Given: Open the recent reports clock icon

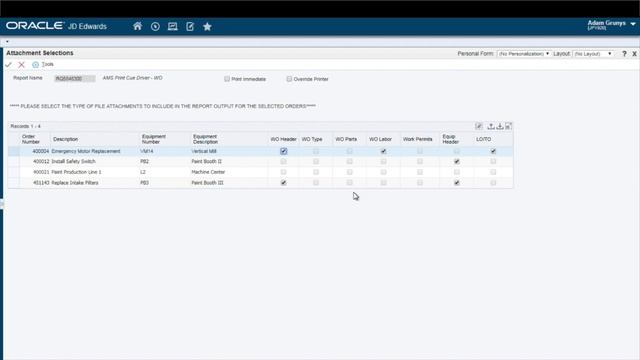Looking at the screenshot, I should click(155, 27).
